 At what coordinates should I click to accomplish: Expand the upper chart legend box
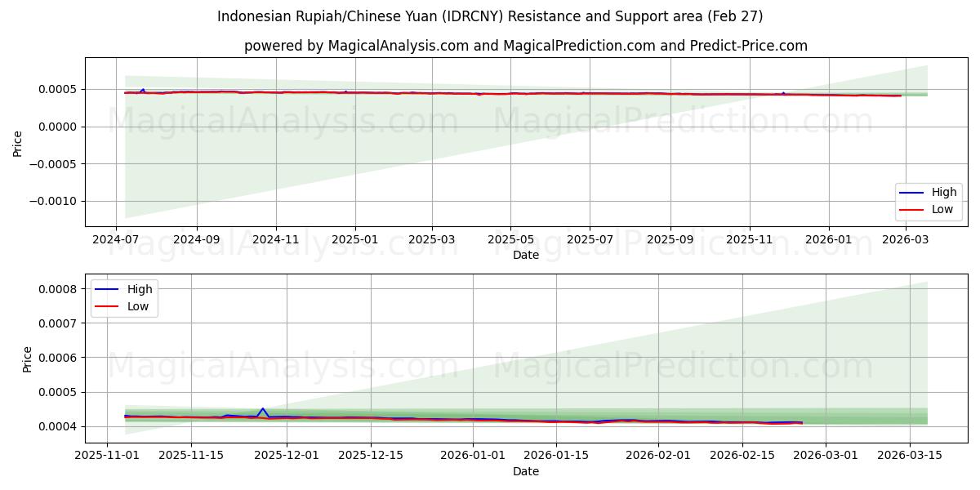[929, 200]
